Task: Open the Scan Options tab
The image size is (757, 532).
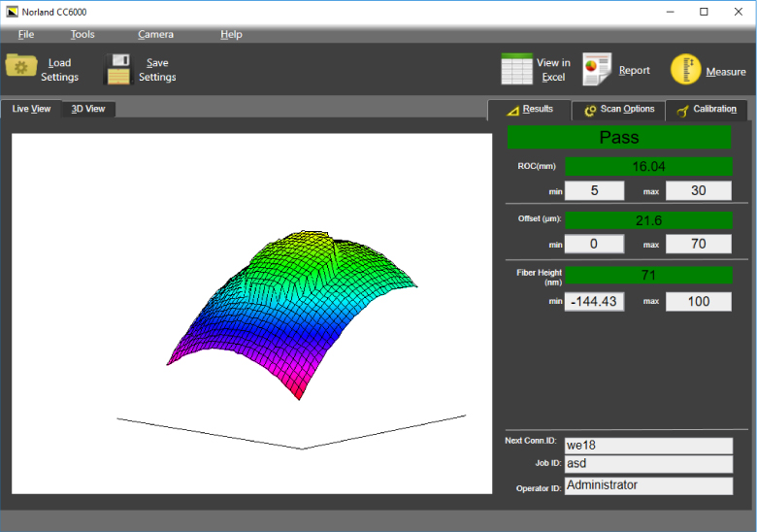Action: tap(619, 109)
